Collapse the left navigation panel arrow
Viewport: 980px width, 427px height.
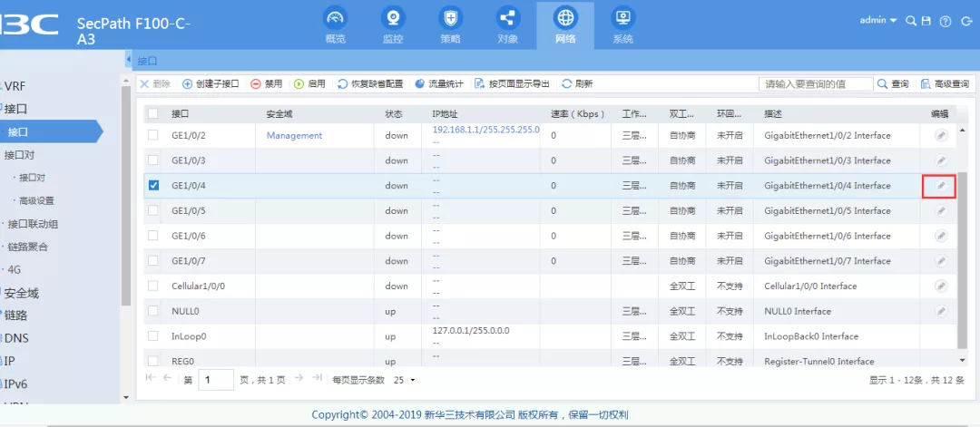(128, 60)
